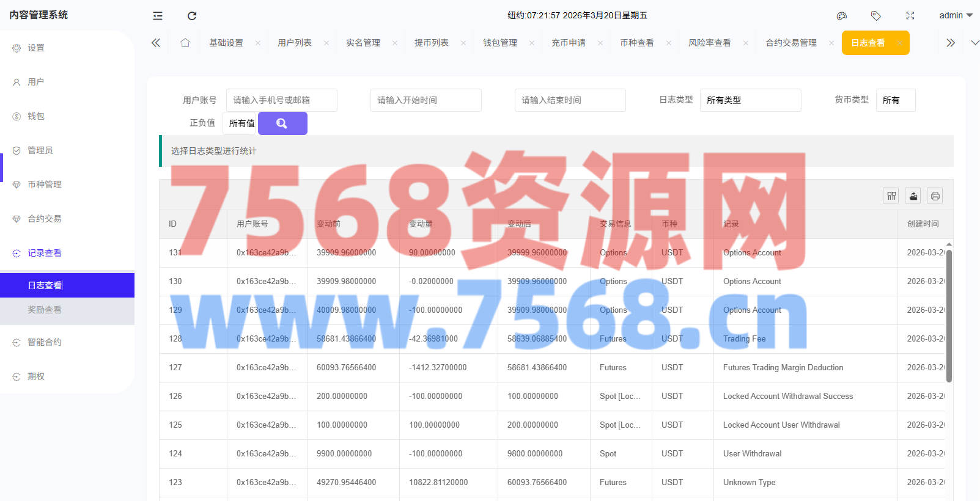Screen dimensions: 980x501
Task: Click the refresh page icon
Action: point(192,16)
